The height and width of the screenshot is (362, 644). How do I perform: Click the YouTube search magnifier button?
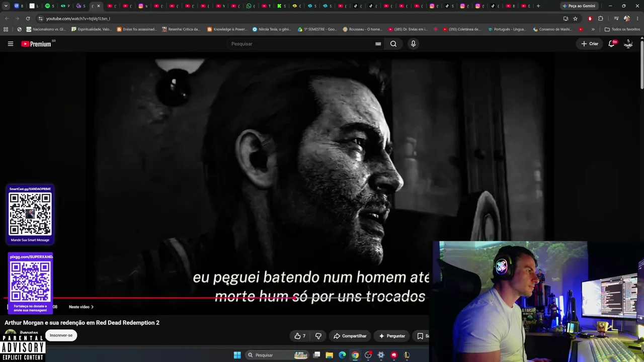[x=393, y=44]
